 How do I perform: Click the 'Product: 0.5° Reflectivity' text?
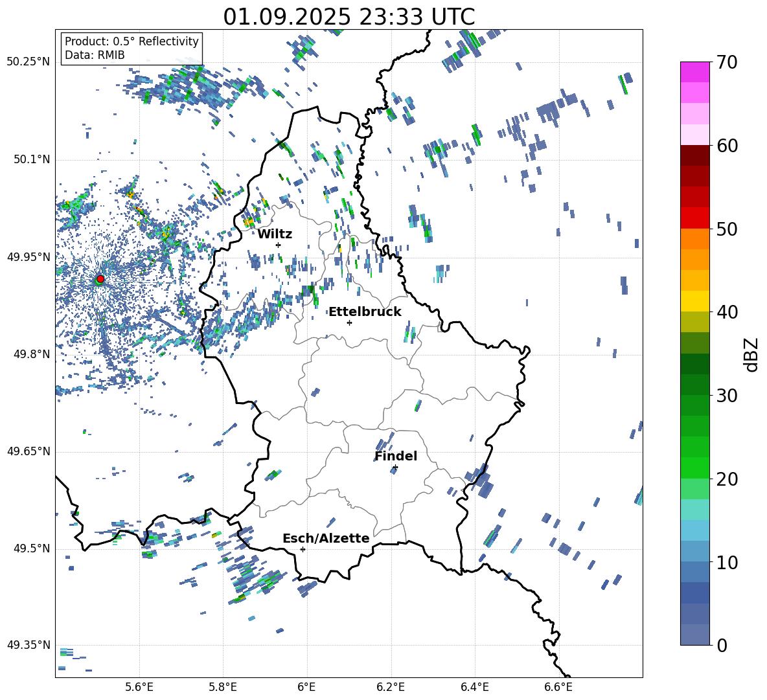coord(132,41)
